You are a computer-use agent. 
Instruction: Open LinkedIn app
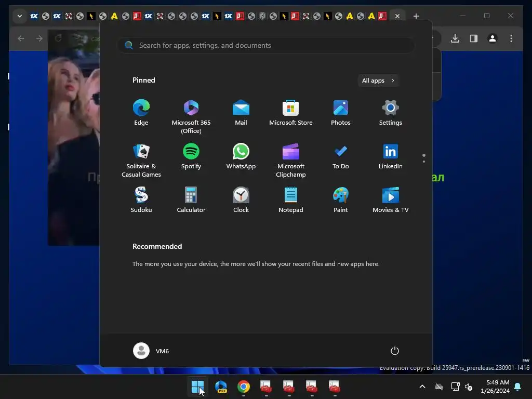[x=391, y=157]
